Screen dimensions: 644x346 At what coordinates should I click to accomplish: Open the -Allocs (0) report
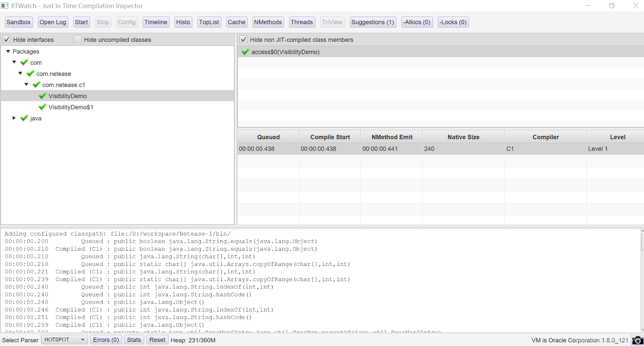pyautogui.click(x=417, y=22)
